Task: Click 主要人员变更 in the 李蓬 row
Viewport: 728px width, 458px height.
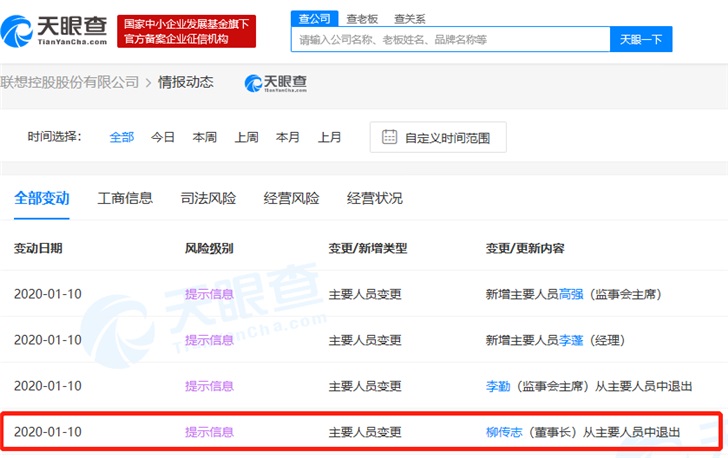Action: tap(365, 340)
